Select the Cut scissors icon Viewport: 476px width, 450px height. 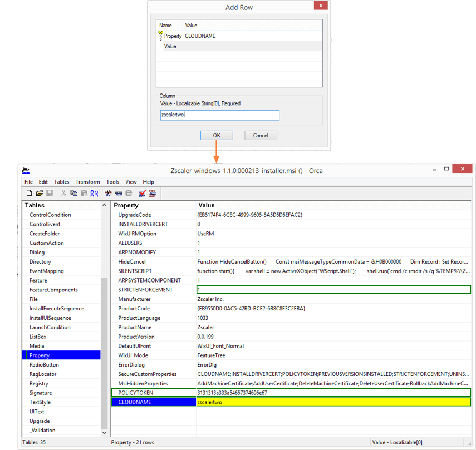pos(63,193)
